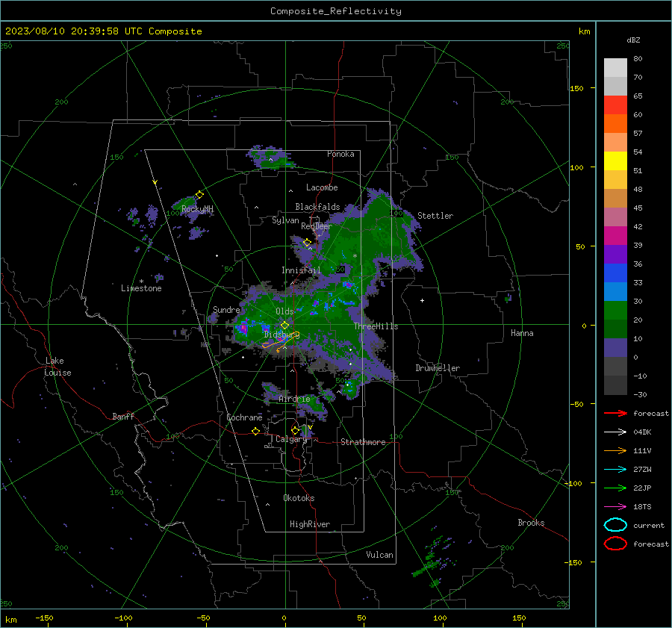Click the green echo streaks southeast of Vulcan
Image resolution: width=672 pixels, height=628 pixels.
click(x=435, y=560)
